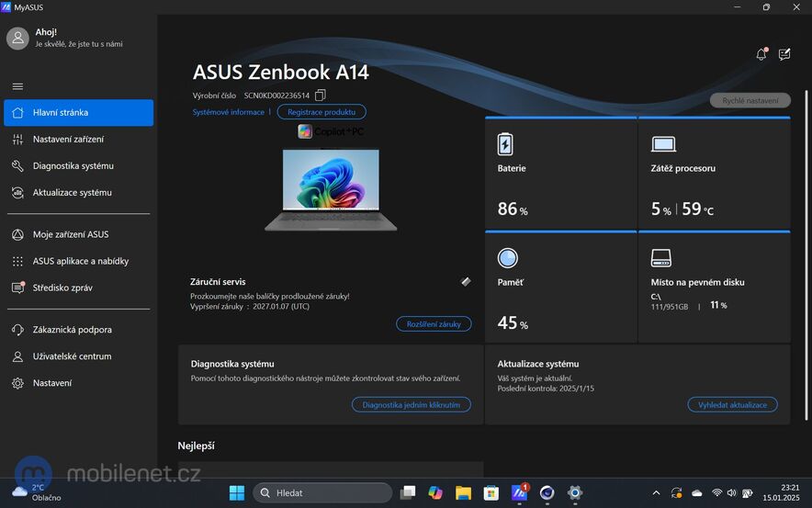Click the serial number SCN0KD002236514

(276, 96)
